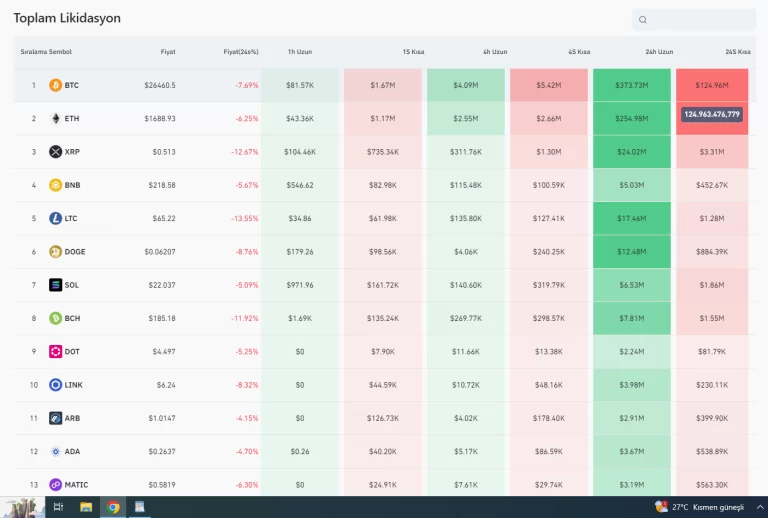Sort table by Fiyat column header
The width and height of the screenshot is (768, 518).
167,52
